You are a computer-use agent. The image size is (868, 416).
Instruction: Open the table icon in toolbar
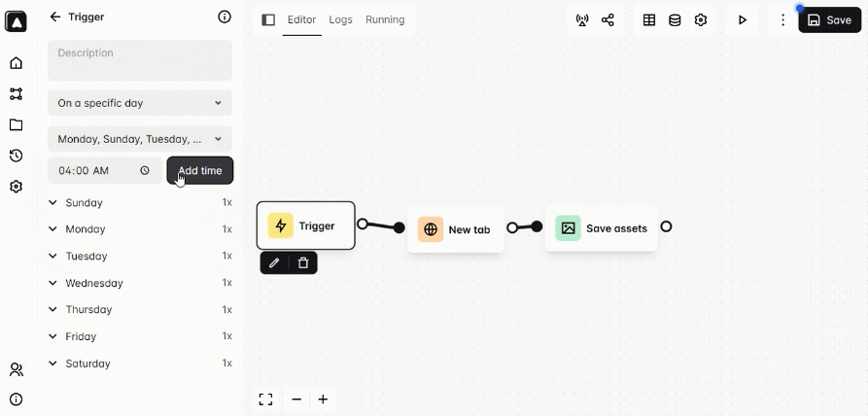click(x=649, y=19)
